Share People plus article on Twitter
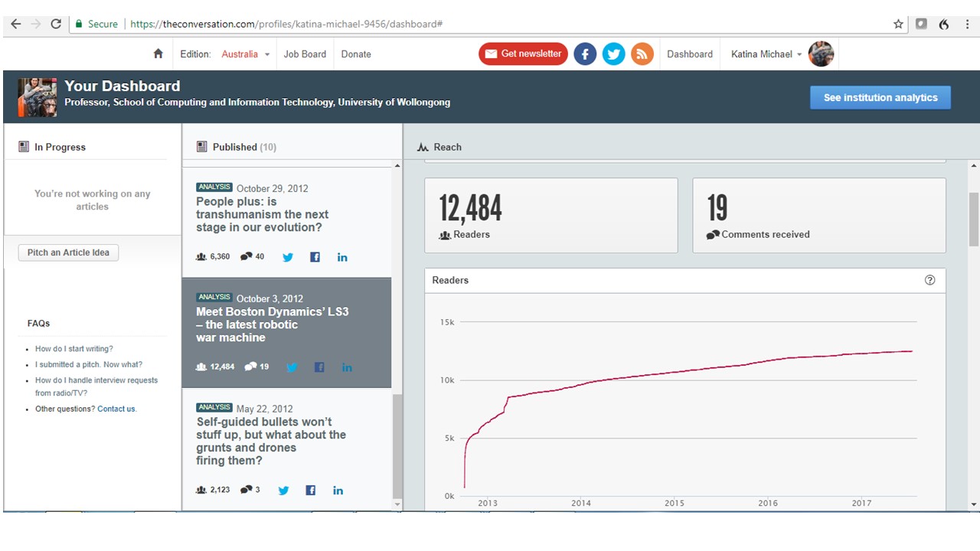Screen dimensions: 980x551 pyautogui.click(x=288, y=257)
